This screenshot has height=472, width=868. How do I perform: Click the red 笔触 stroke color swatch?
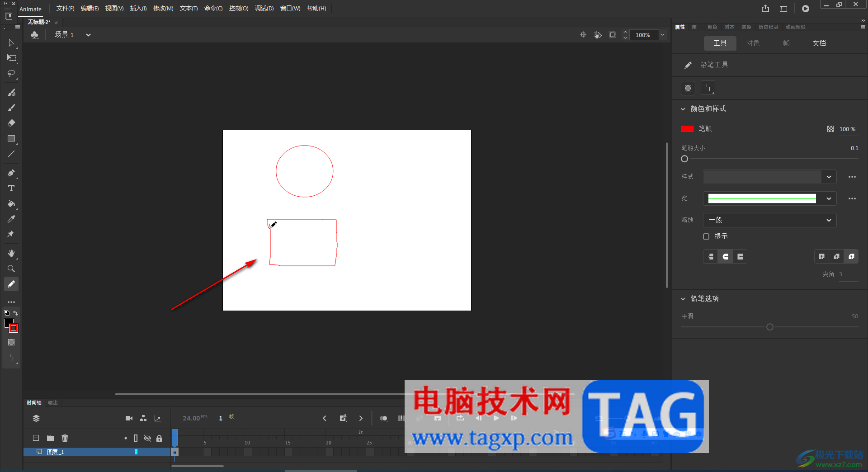[x=687, y=129]
